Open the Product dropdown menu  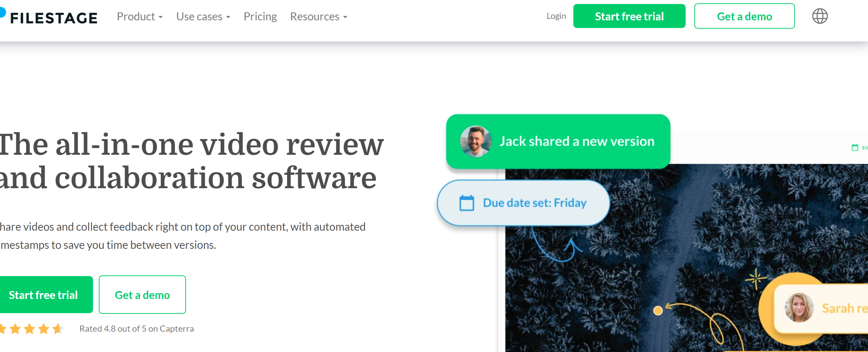(140, 16)
